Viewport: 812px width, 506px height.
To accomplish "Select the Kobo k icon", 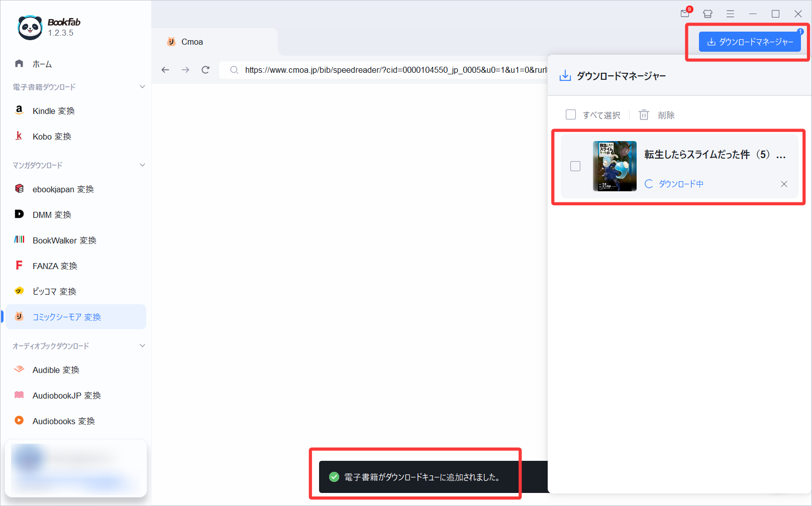I will (x=19, y=136).
